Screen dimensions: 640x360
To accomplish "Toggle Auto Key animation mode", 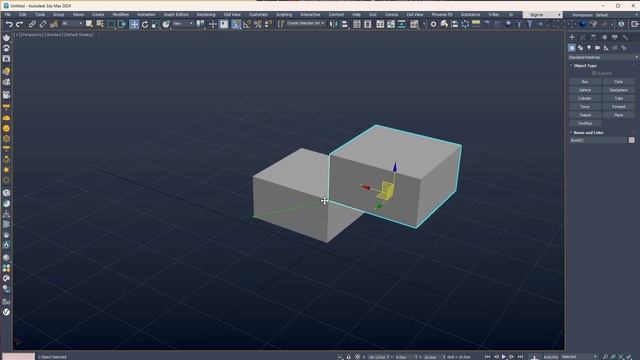I will pos(550,357).
